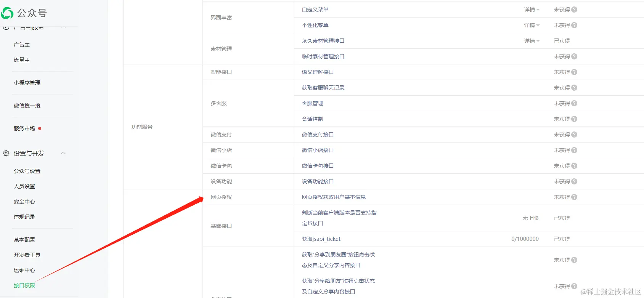Click help icon for 个性化菜单 未获得

coord(574,25)
